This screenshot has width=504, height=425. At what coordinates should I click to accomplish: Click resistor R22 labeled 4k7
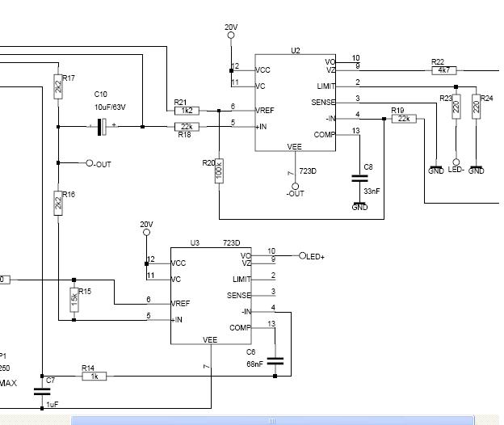tap(443, 70)
